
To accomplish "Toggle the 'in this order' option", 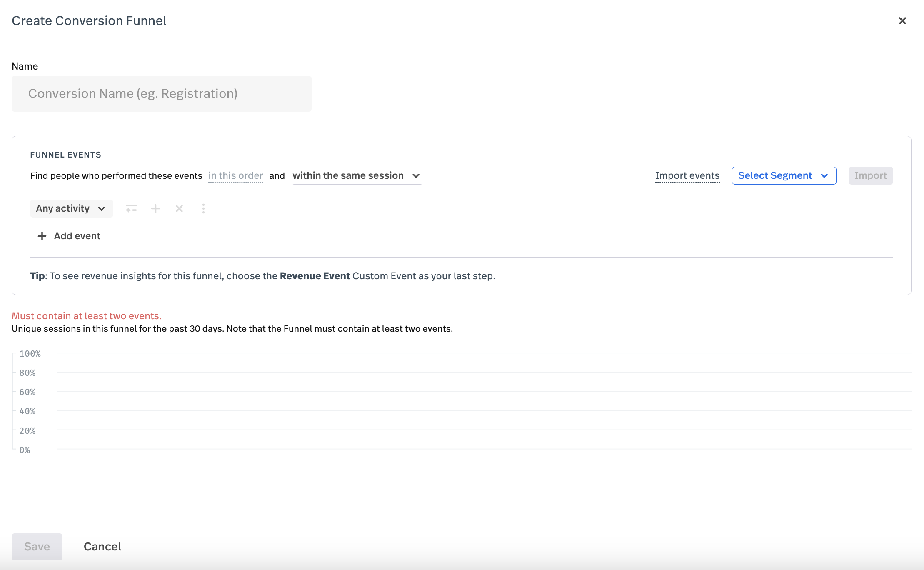I will point(235,175).
